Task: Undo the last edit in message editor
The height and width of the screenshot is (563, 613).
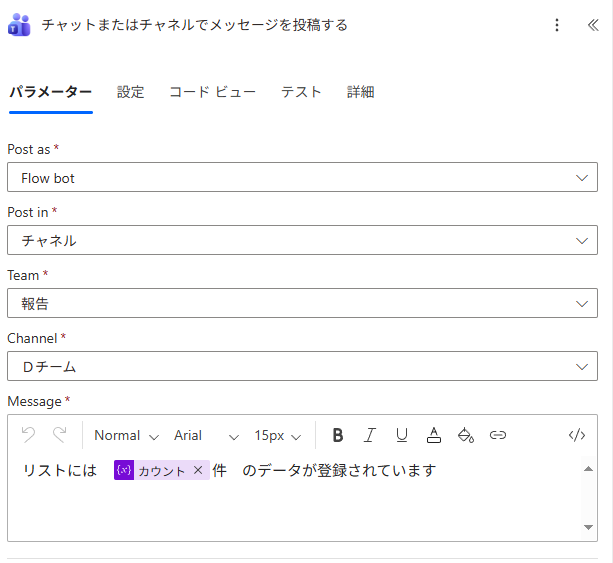Action: point(28,435)
